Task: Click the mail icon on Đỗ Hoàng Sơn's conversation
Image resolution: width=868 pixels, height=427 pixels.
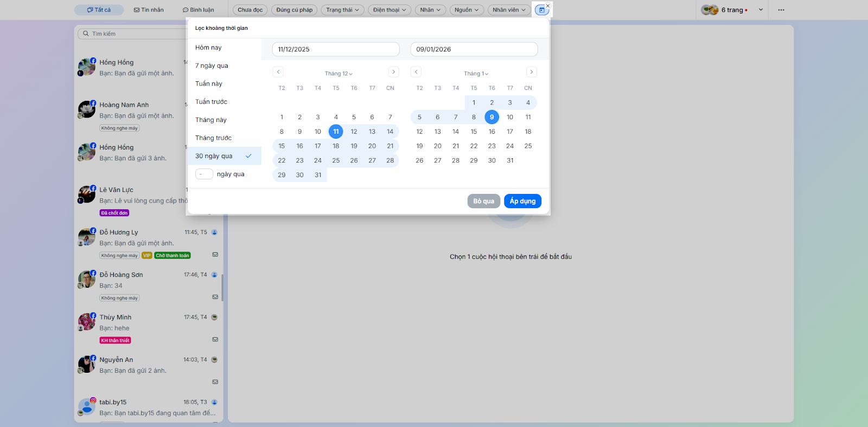Action: coord(215,297)
